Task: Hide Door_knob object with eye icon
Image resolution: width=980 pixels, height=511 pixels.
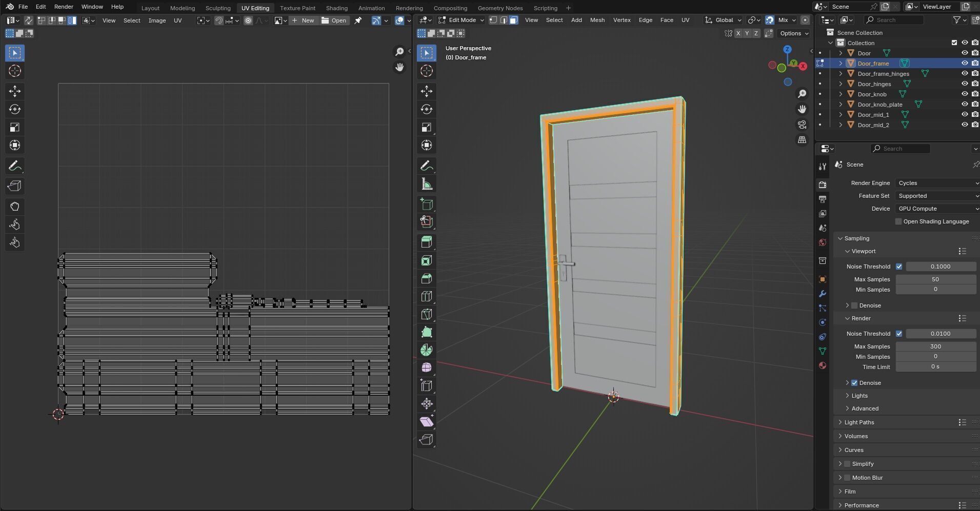Action: (x=964, y=94)
